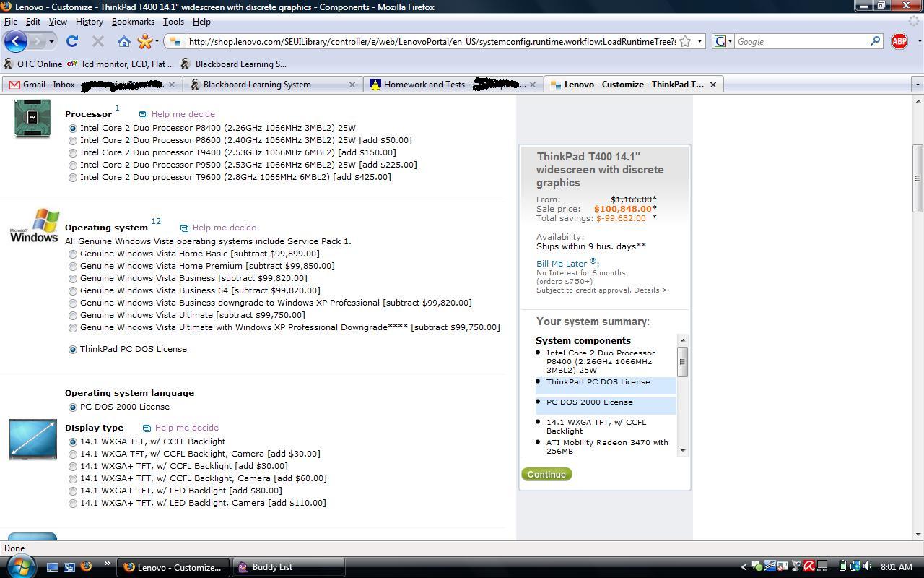
Task: Click the search magnifier icon
Action: point(875,41)
